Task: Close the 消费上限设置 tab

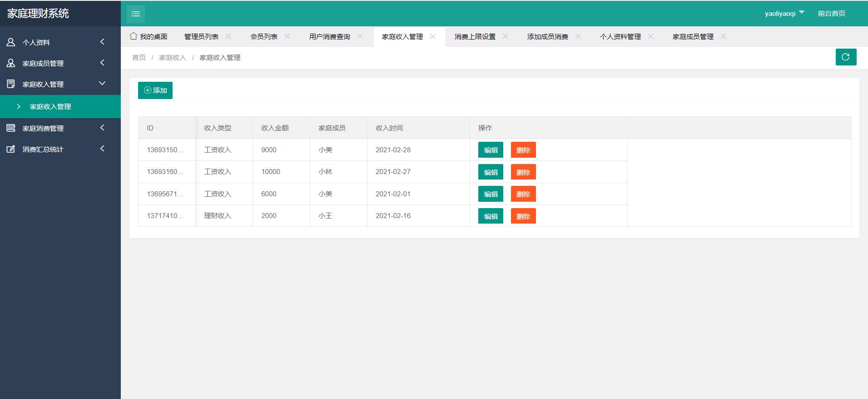Action: point(506,36)
